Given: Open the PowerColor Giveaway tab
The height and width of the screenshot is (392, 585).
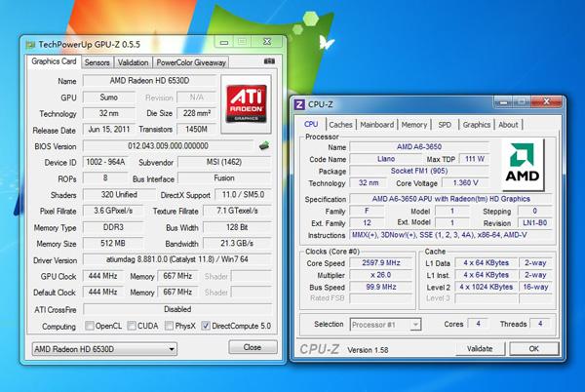Looking at the screenshot, I should click(x=191, y=62).
